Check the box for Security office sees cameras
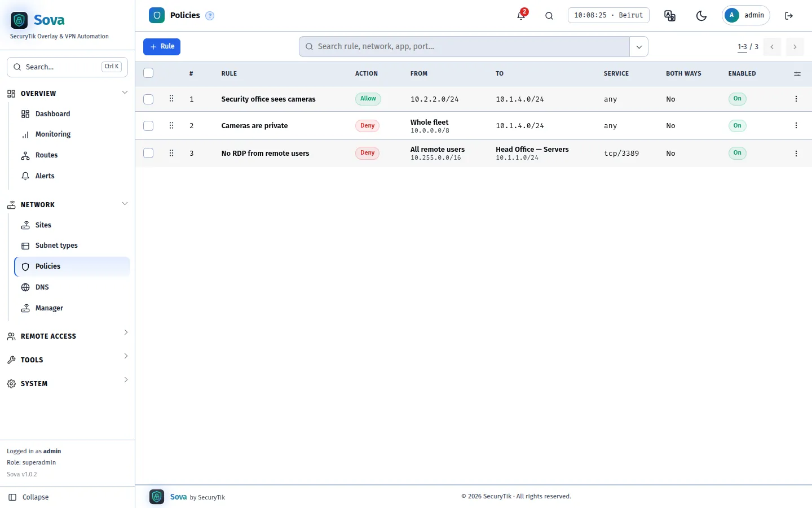 pos(148,99)
